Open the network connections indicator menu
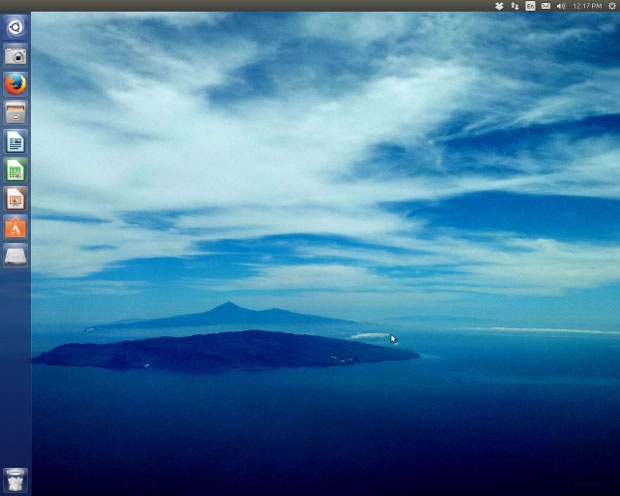This screenshot has height=496, width=620. click(514, 6)
